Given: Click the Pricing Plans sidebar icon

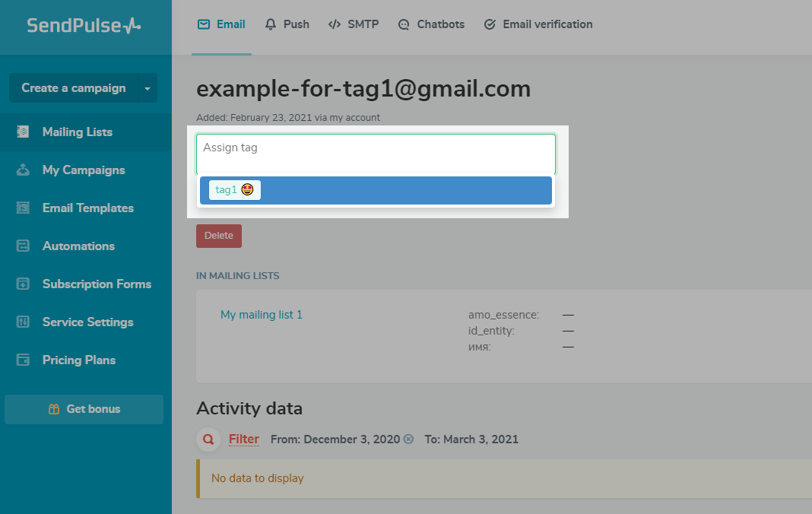Looking at the screenshot, I should (23, 360).
